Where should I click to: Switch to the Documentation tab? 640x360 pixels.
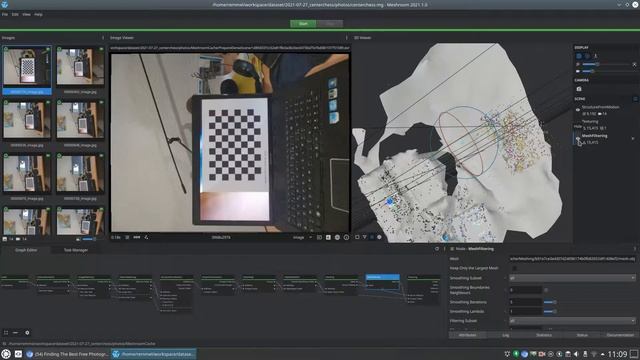[620, 335]
